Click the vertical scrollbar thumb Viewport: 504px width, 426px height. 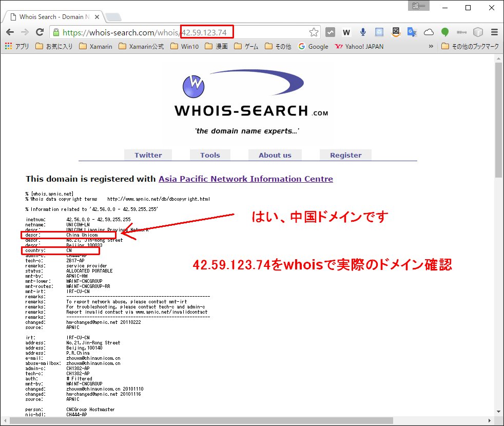click(x=498, y=120)
